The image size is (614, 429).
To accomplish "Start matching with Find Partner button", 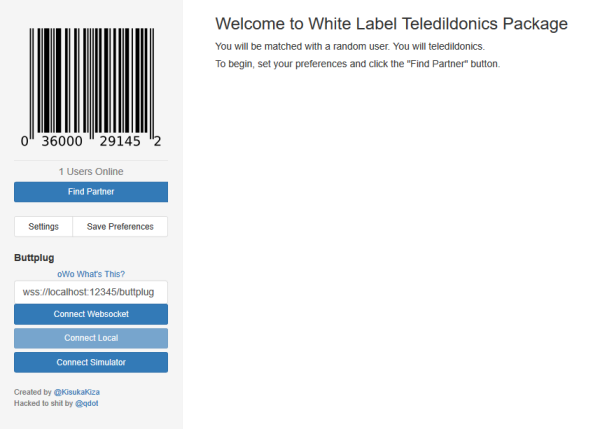I will pos(91,192).
